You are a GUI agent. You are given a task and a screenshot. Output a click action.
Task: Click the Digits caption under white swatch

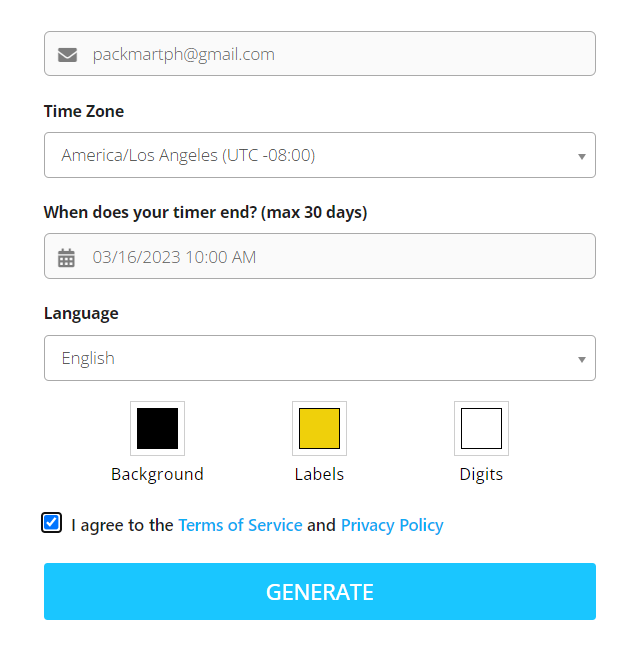pos(481,474)
